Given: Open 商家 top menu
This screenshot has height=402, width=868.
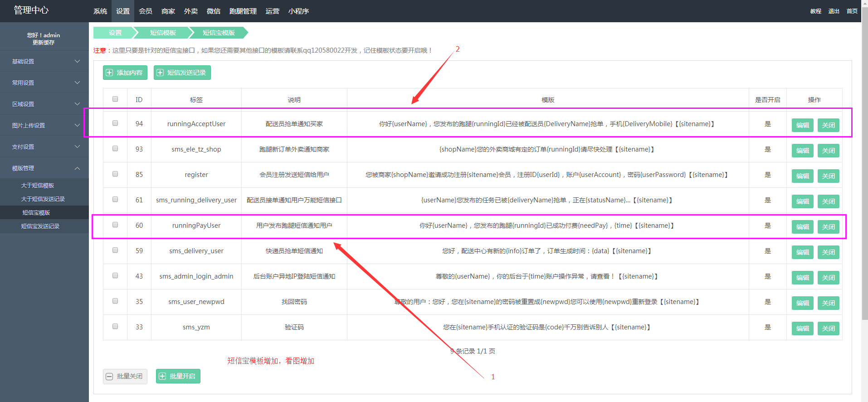Looking at the screenshot, I should point(168,11).
